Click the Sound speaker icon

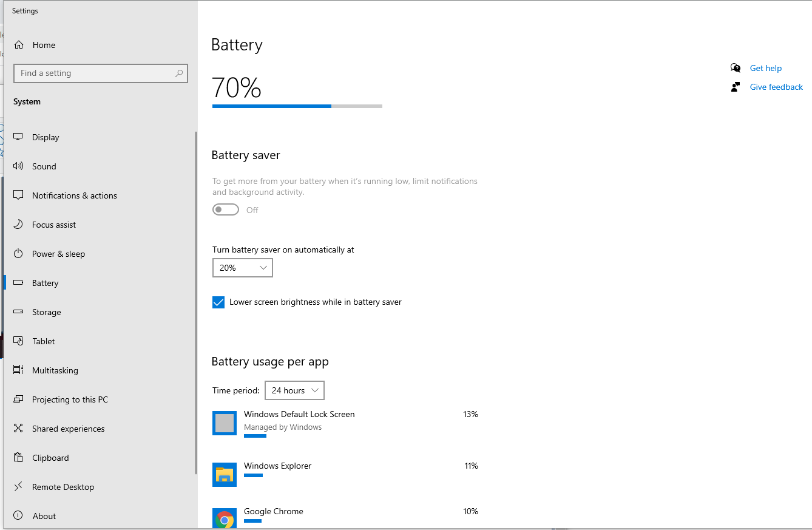coord(19,166)
